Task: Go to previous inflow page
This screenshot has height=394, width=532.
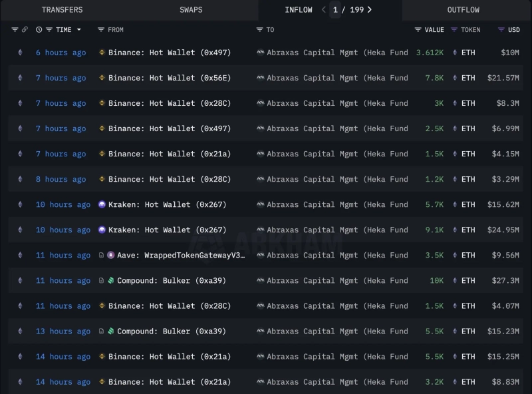Action: pos(324,10)
